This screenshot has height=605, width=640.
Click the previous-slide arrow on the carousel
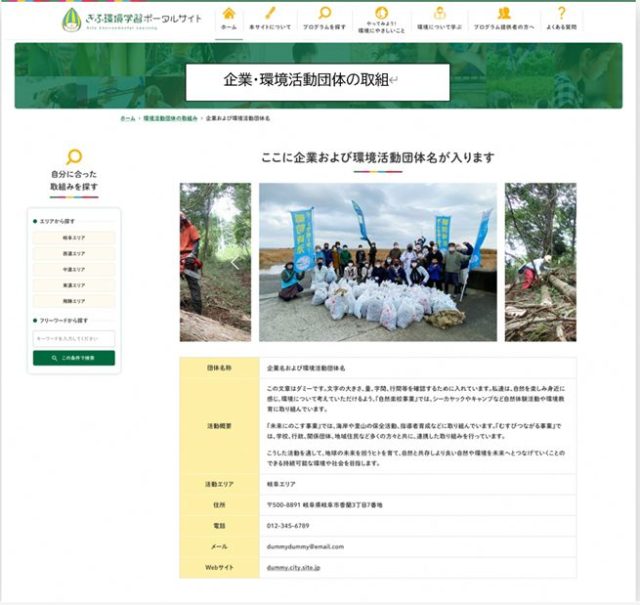coord(236,263)
